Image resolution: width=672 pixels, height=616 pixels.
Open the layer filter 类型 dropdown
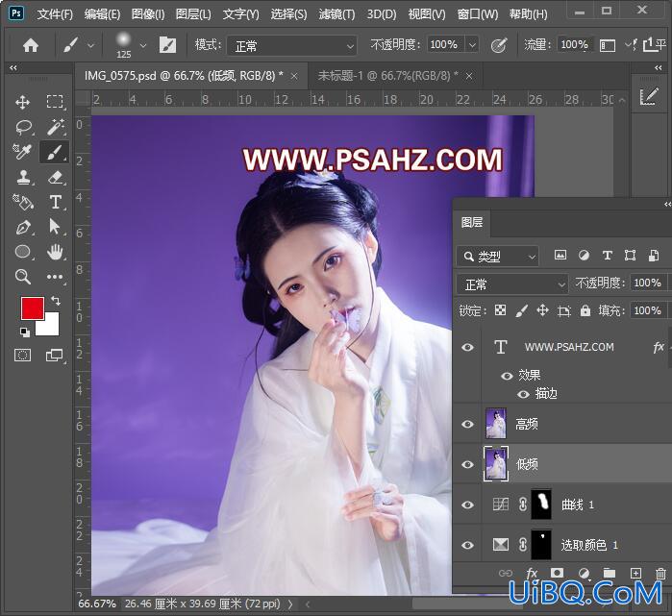[x=497, y=257]
